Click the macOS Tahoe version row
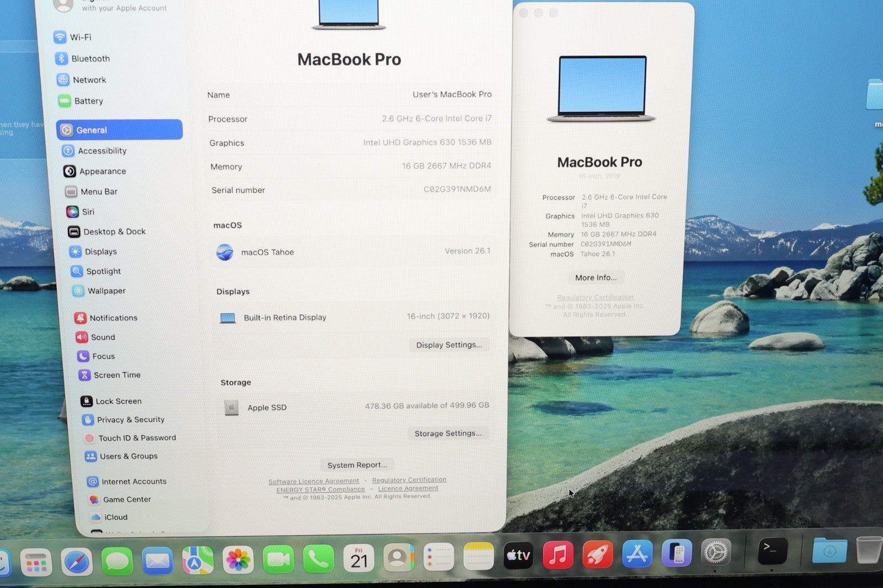 click(x=353, y=252)
